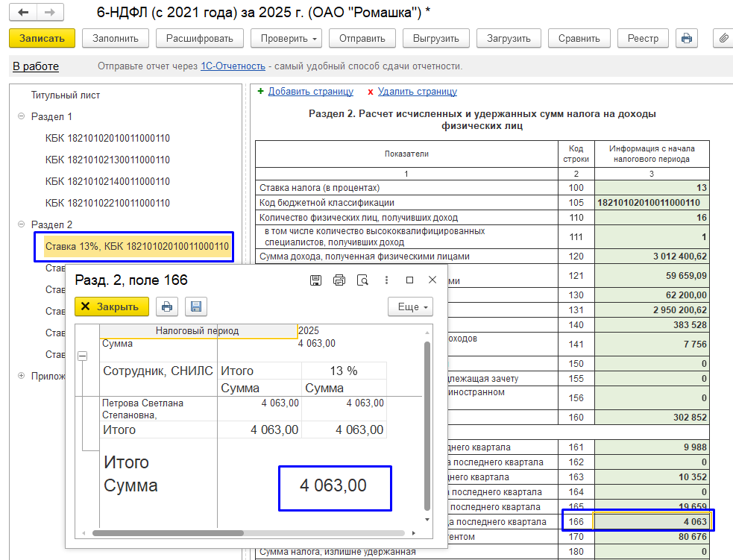Follow the 1С-Отчетность link
This screenshot has height=560, width=733.
coord(233,66)
